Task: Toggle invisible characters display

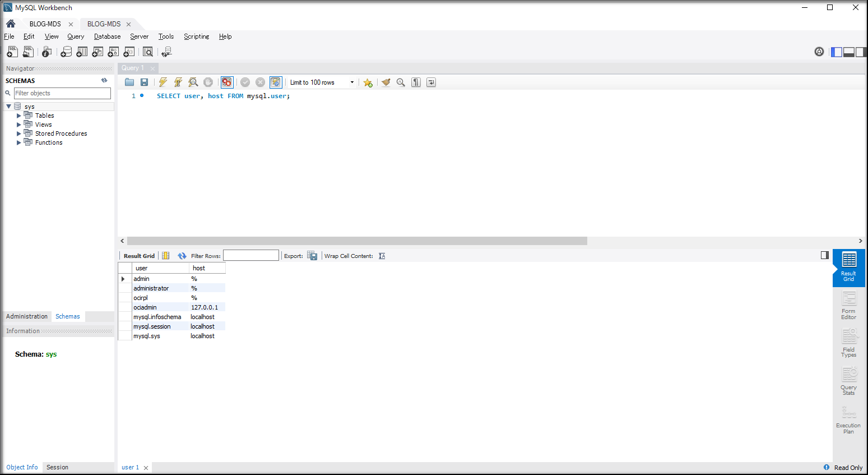Action: (416, 82)
